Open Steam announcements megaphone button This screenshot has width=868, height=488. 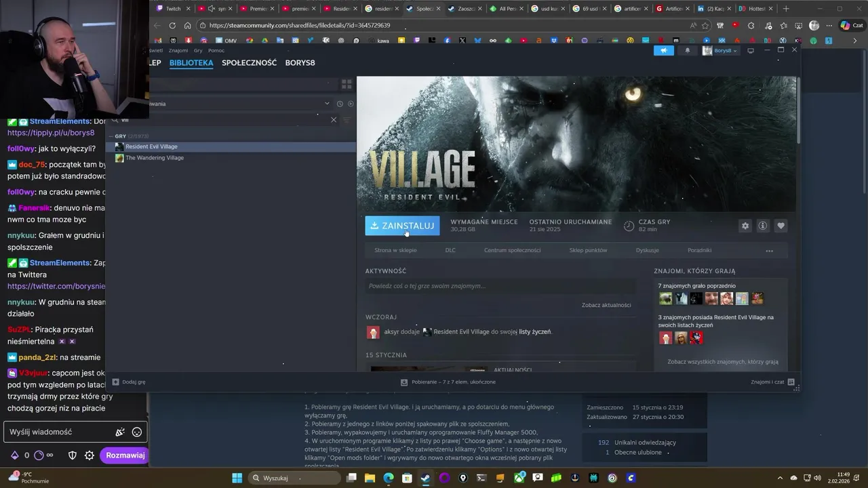pyautogui.click(x=664, y=50)
